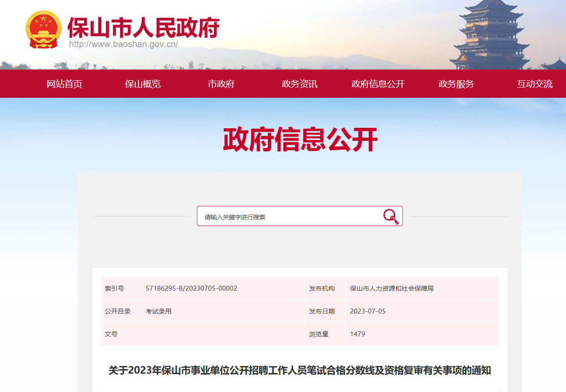The height and width of the screenshot is (392, 566).
Task: Click the 文号 label cell
Action: (x=121, y=334)
